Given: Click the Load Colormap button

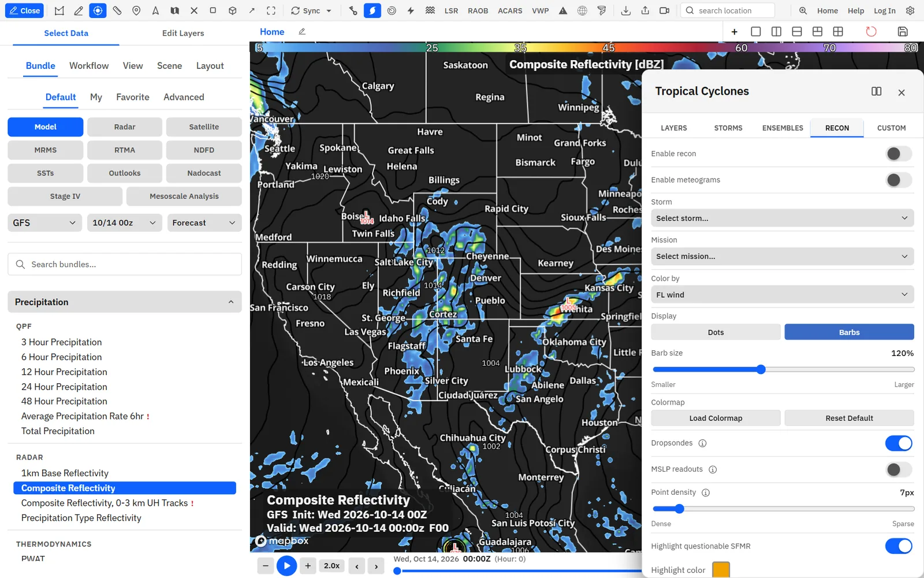Looking at the screenshot, I should click(x=716, y=418).
